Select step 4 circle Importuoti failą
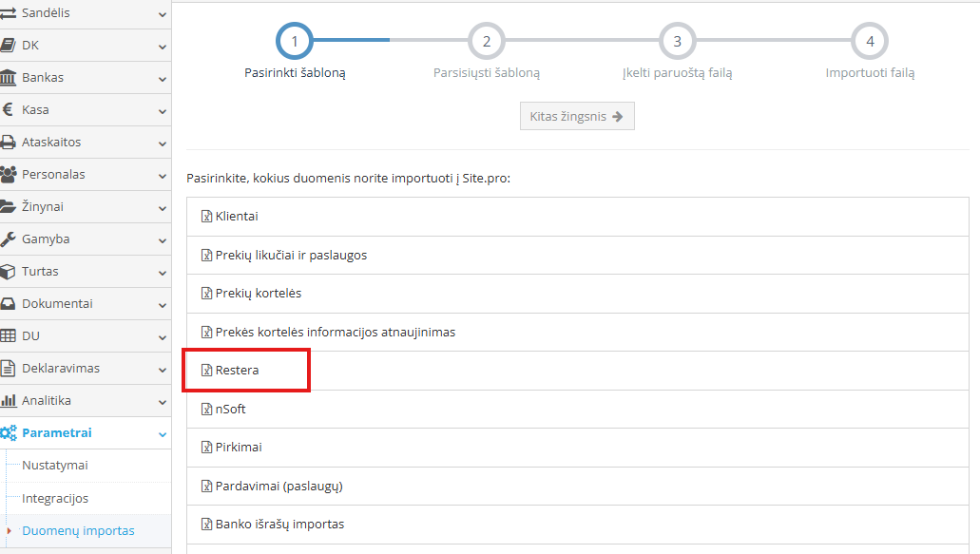Viewport: 980px width, 554px height. (870, 41)
